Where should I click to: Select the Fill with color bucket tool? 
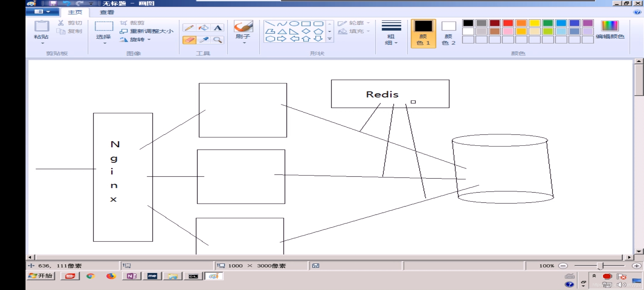click(203, 28)
